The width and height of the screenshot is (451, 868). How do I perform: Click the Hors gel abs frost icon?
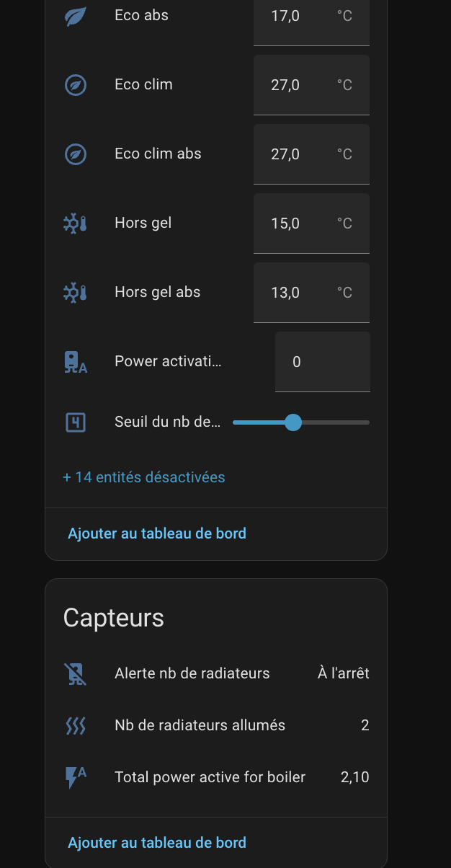click(x=76, y=293)
